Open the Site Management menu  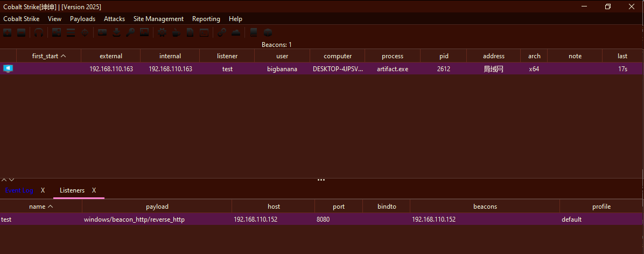pyautogui.click(x=158, y=19)
